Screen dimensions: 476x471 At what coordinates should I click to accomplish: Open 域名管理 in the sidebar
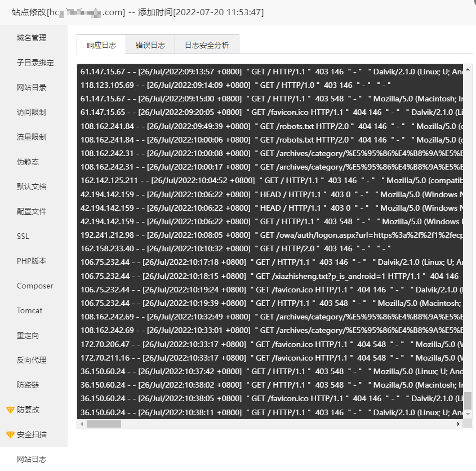(32, 38)
